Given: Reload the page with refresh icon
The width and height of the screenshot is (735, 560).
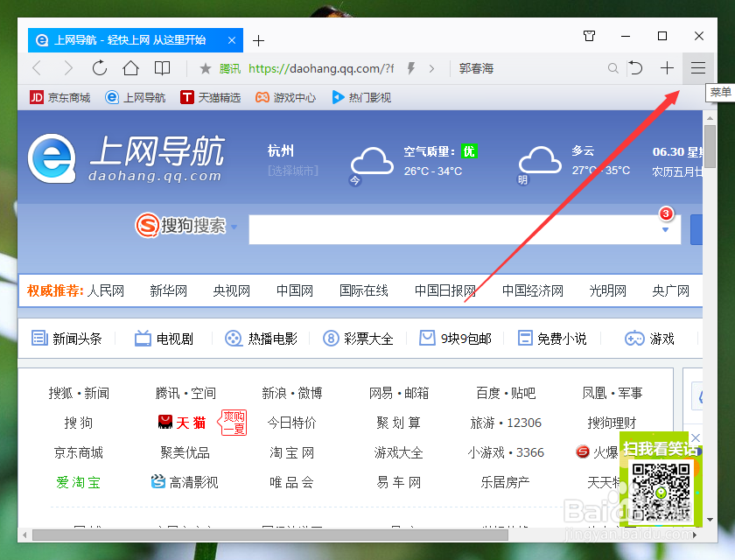Looking at the screenshot, I should click(x=100, y=68).
